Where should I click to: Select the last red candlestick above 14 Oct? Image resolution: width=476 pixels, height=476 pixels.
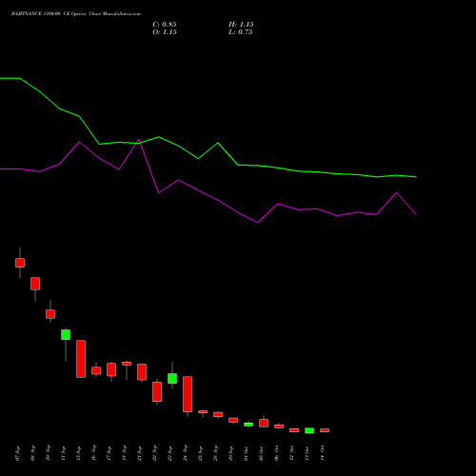click(325, 430)
